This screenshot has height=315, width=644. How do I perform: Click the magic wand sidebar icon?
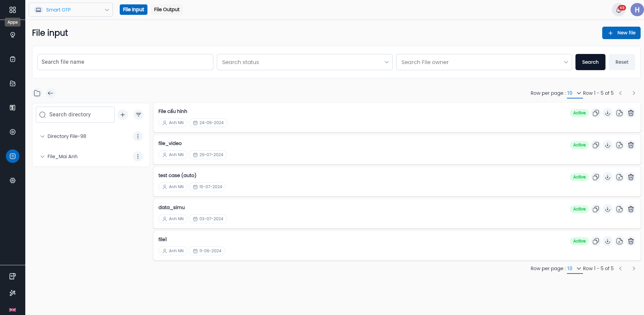(x=12, y=293)
